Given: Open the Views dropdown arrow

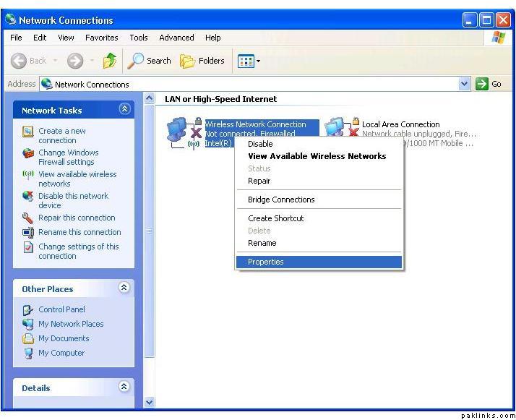Looking at the screenshot, I should point(258,61).
